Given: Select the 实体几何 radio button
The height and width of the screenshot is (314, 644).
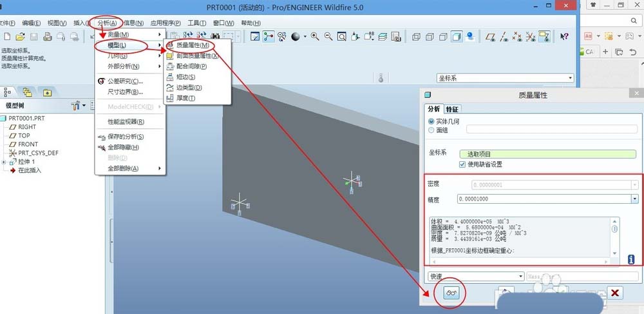Looking at the screenshot, I should pyautogui.click(x=431, y=122).
